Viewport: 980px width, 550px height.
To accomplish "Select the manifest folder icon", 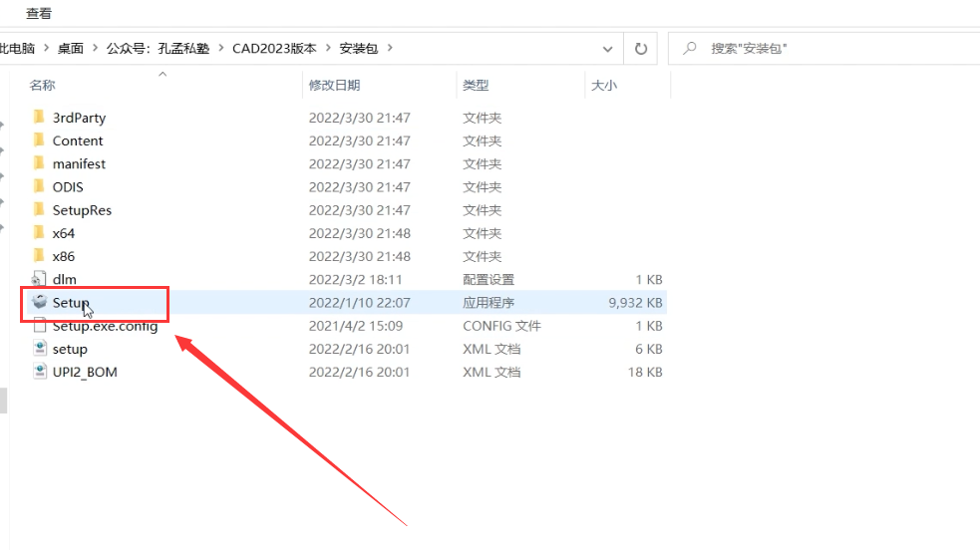I will [39, 163].
